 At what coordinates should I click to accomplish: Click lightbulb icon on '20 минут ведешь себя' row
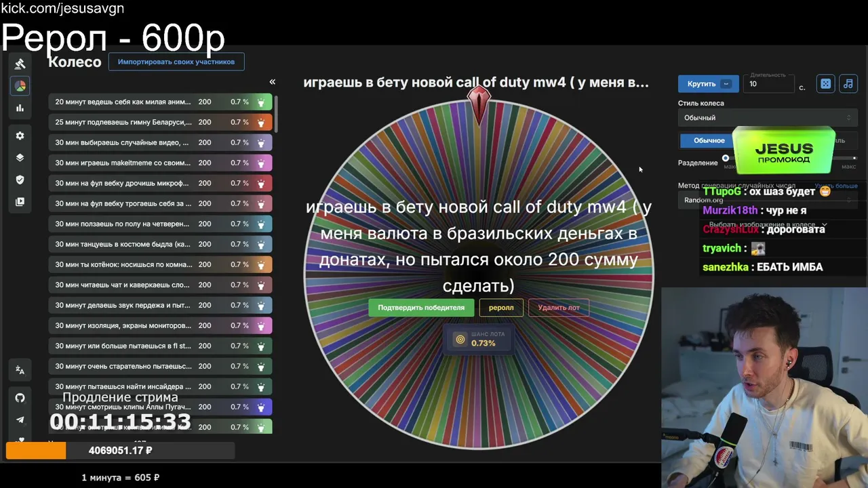(261, 102)
